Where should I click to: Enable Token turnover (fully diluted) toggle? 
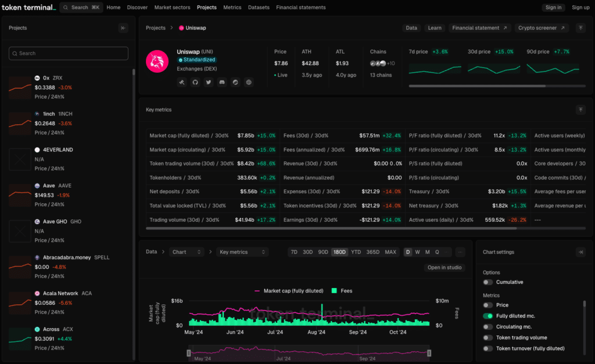(x=488, y=348)
